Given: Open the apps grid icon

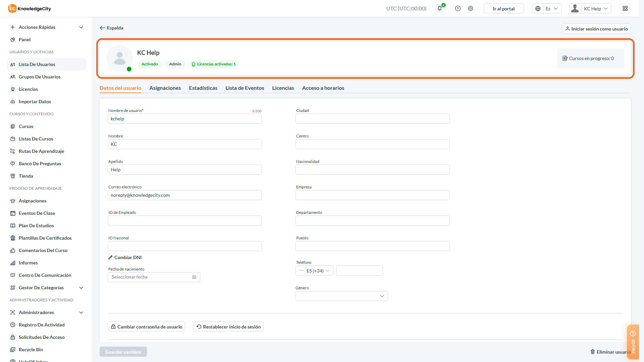Looking at the screenshot, I should click(625, 8).
